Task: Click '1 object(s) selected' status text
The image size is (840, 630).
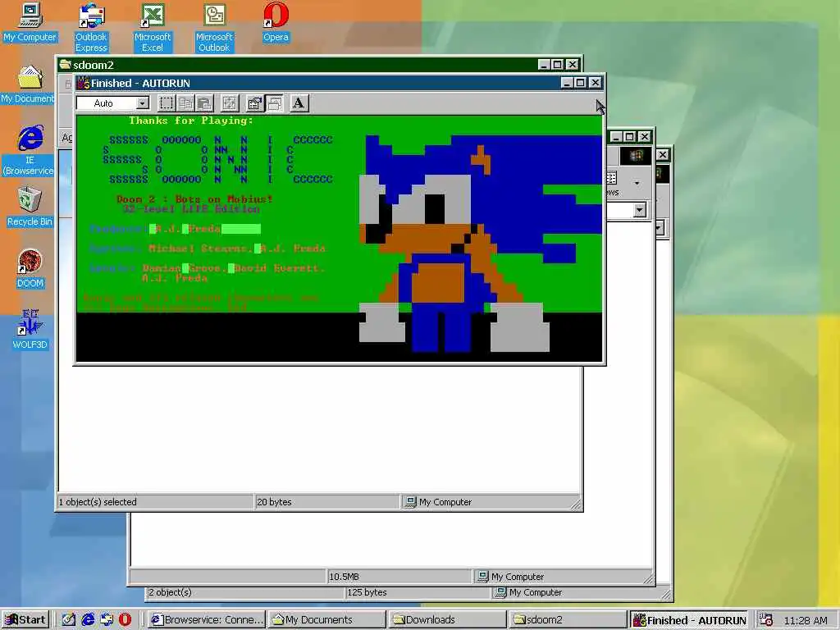Action: (98, 502)
